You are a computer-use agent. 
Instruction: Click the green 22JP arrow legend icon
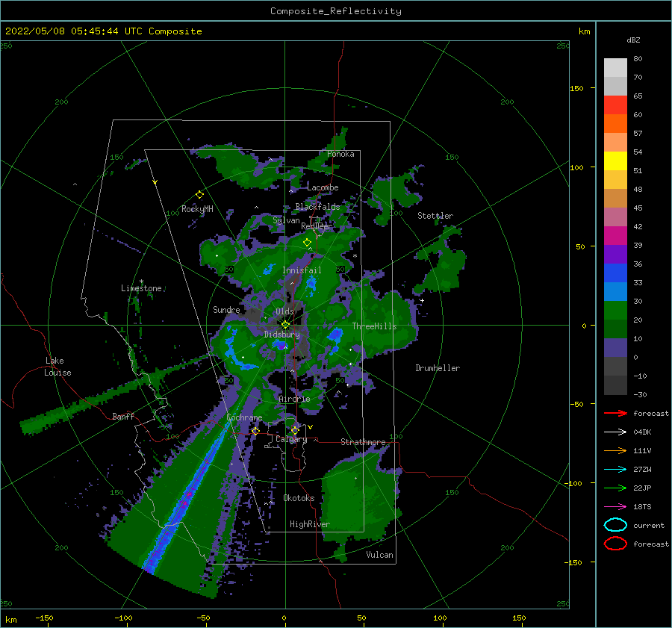pyautogui.click(x=615, y=488)
